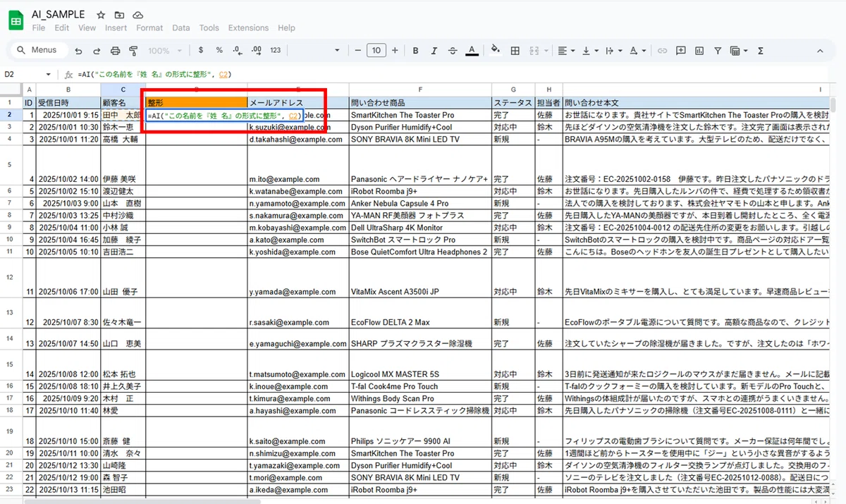Image resolution: width=846 pixels, height=504 pixels.
Task: Hide the menus with the chevron
Action: tap(820, 51)
